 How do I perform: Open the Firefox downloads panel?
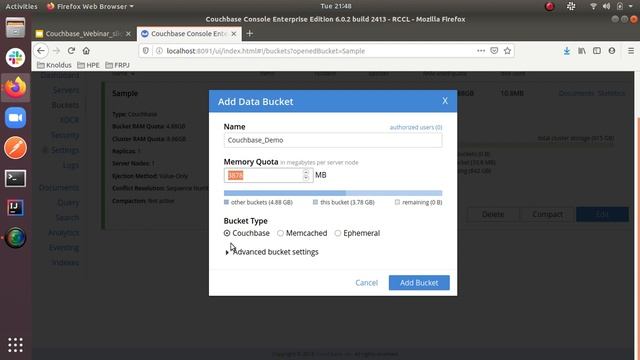coord(567,51)
